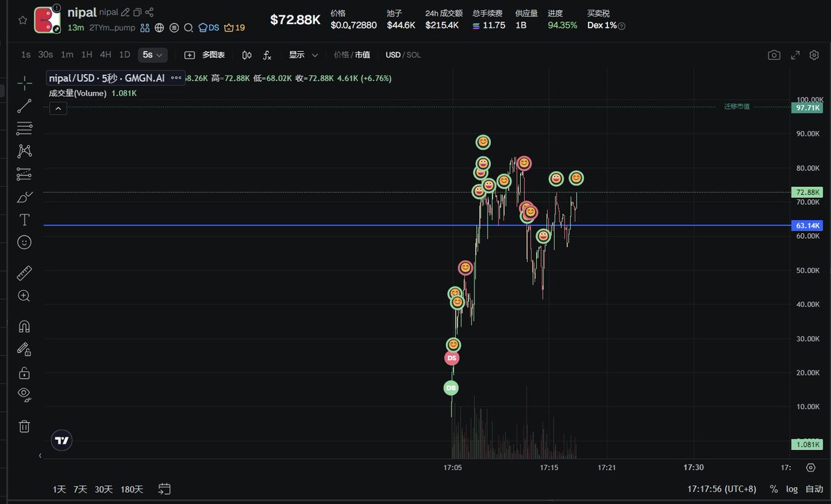
Task: Collapse the indicator legend chevron
Action: pos(58,108)
